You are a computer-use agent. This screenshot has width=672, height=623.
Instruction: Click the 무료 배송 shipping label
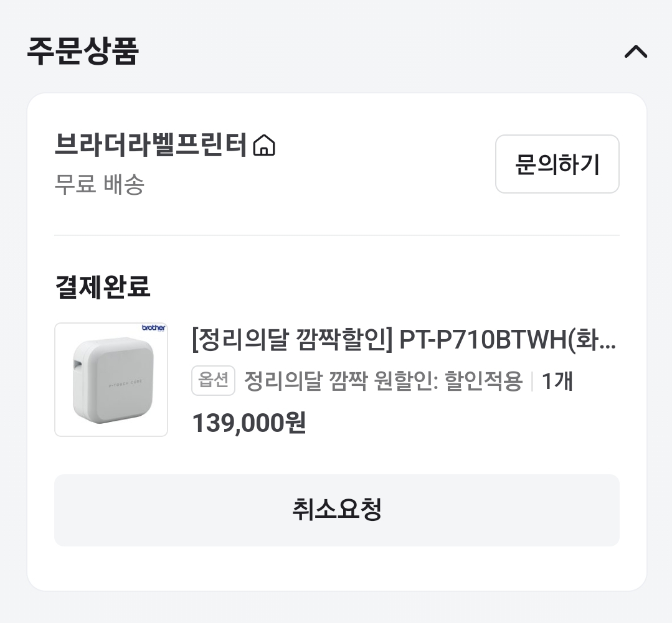[x=100, y=184]
